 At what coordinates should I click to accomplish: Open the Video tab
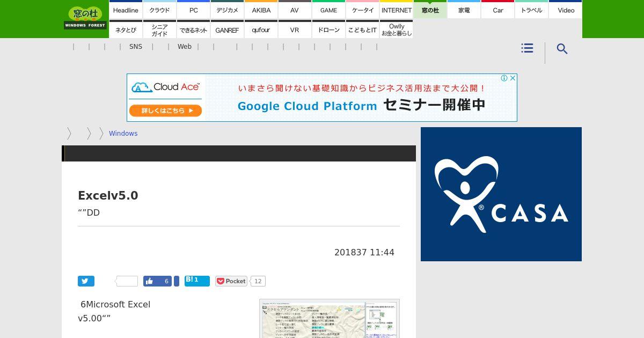pyautogui.click(x=566, y=10)
